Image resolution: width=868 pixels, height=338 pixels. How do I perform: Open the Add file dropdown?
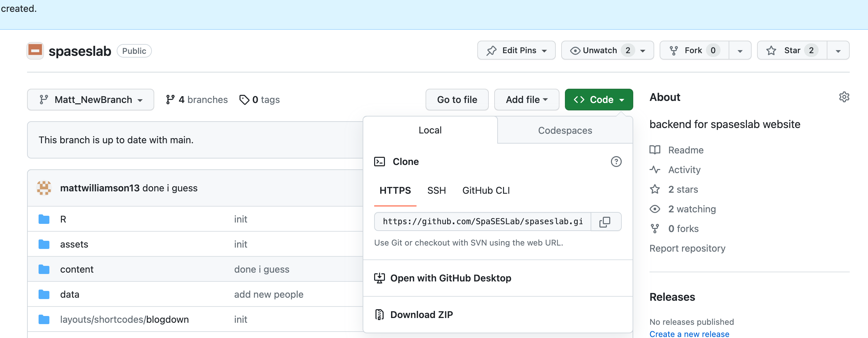coord(526,100)
